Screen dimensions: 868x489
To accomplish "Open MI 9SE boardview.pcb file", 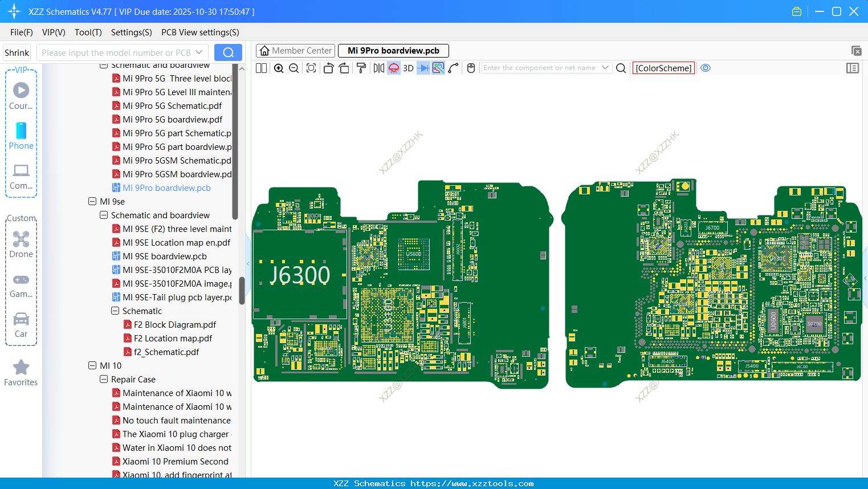I will click(165, 256).
